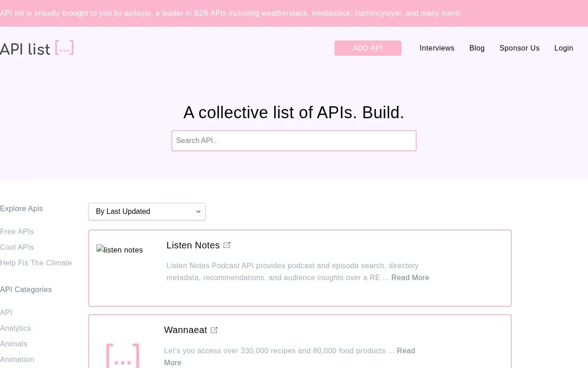588x368 pixels.
Task: Click the listen notes logo image
Action: [120, 250]
